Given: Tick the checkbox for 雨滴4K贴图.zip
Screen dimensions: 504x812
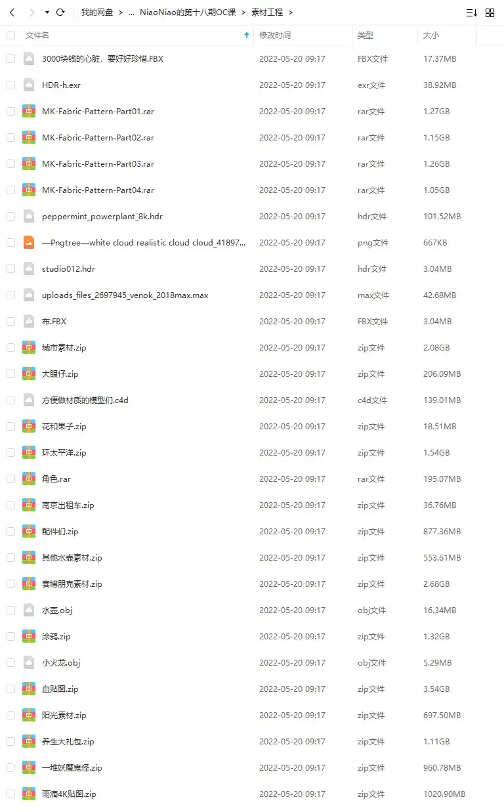Looking at the screenshot, I should point(10,794).
